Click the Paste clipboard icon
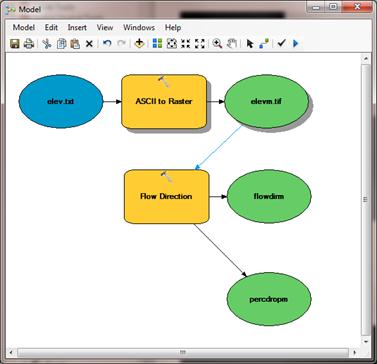Viewport: 377px width, 364px height. click(75, 44)
